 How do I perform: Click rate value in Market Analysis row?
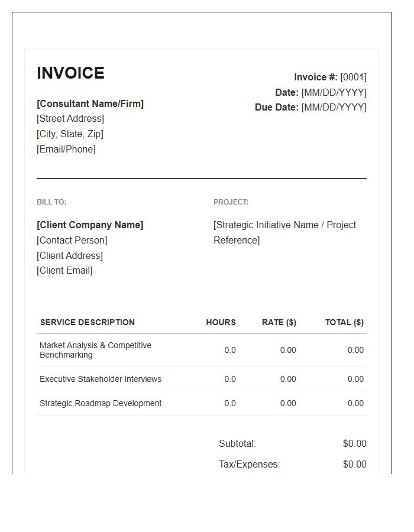(x=288, y=350)
